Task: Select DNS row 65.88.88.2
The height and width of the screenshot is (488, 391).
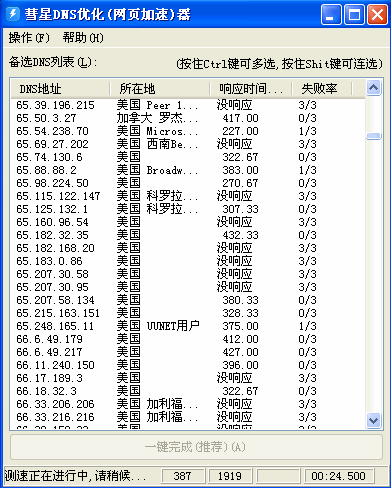Action: [188, 170]
